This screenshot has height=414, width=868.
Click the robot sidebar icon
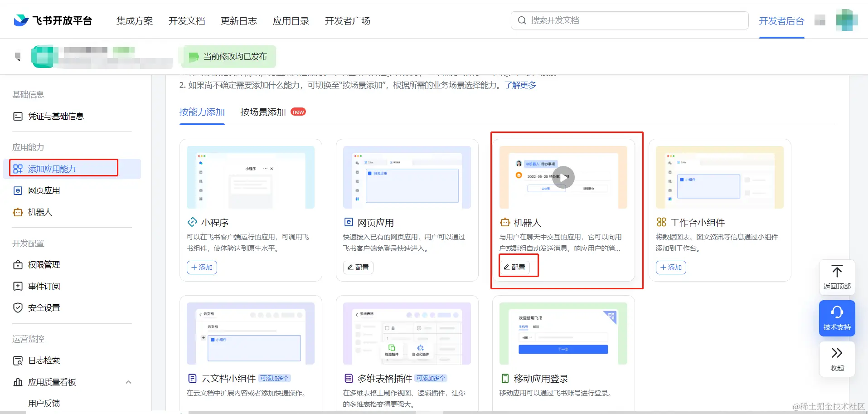click(x=18, y=212)
